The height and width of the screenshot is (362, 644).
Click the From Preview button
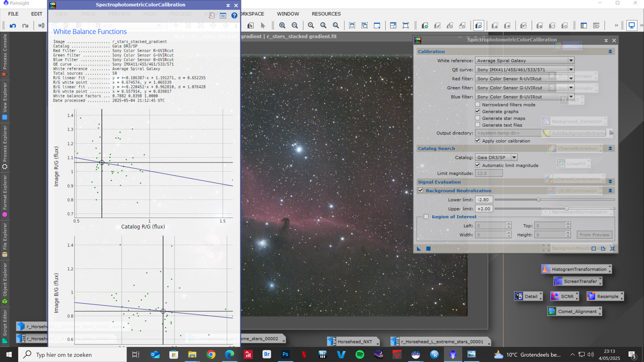point(594,234)
